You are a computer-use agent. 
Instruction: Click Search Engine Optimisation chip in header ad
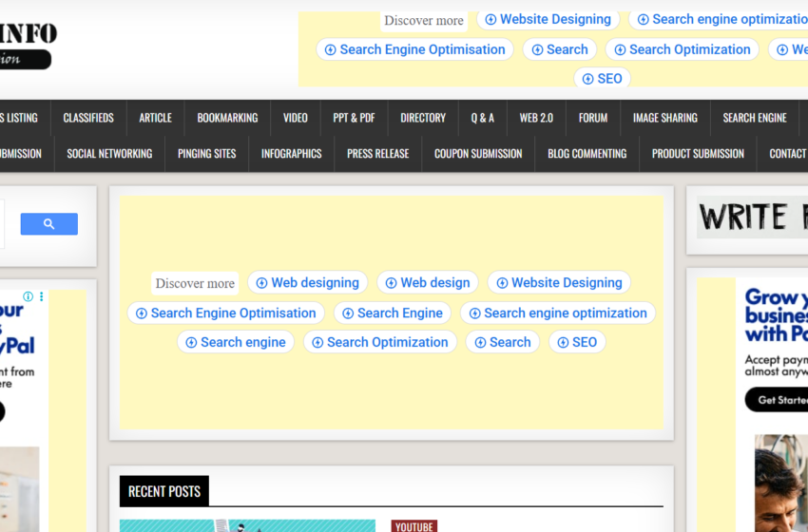click(414, 49)
